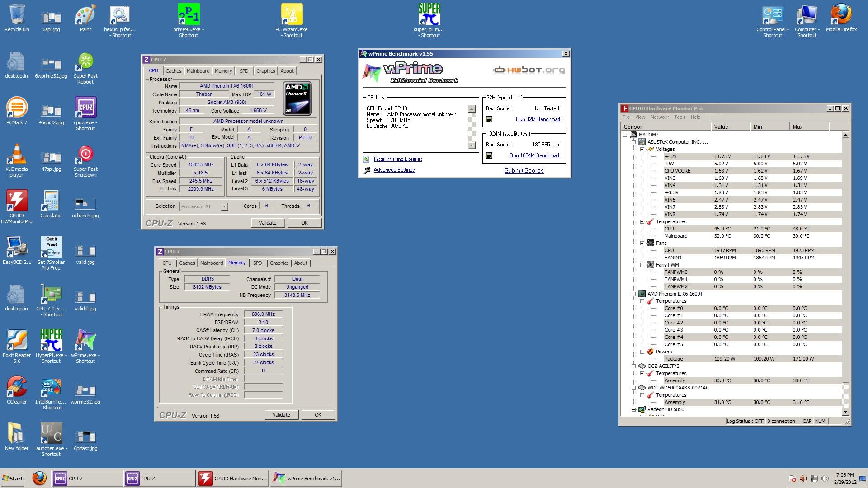Collapse the Voltages tree group

click(642, 149)
